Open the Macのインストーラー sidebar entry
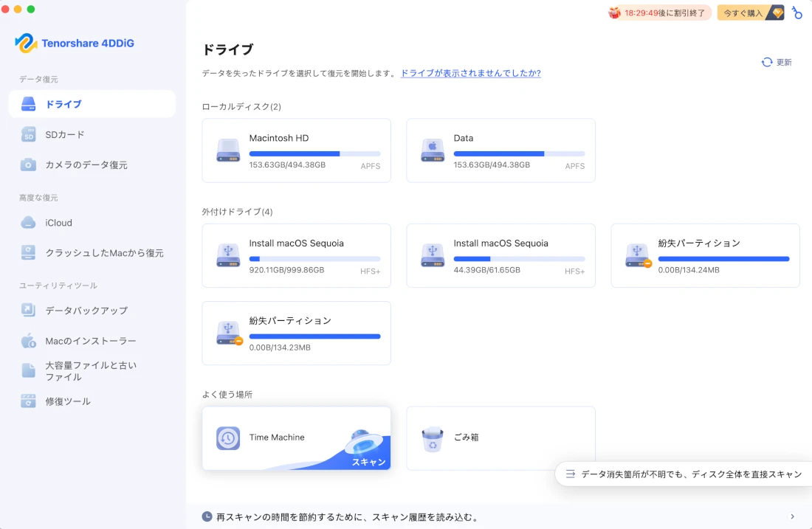The height and width of the screenshot is (529, 812). (92, 341)
